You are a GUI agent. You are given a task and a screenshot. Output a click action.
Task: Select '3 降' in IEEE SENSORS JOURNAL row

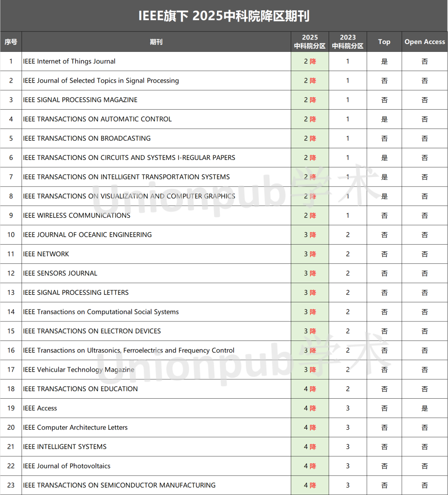point(310,273)
